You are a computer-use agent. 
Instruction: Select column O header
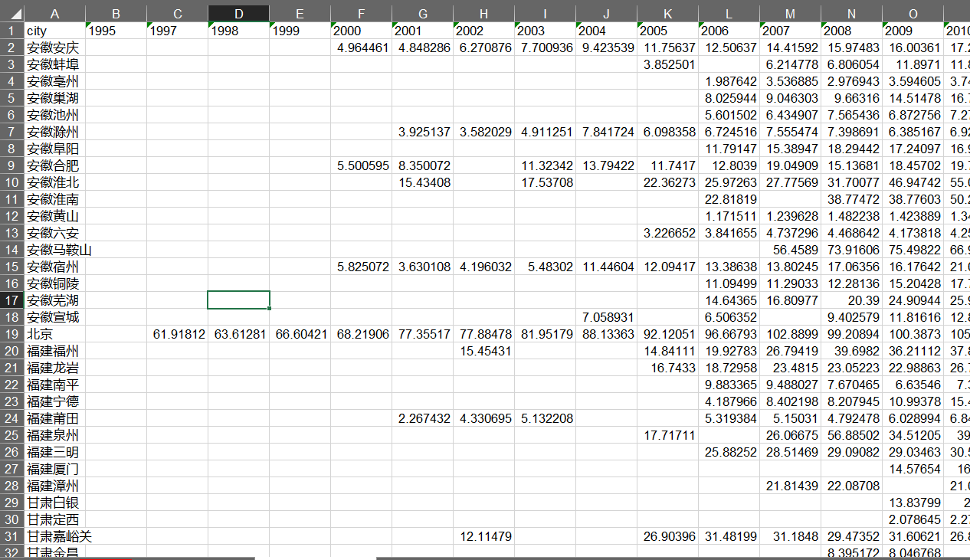click(913, 13)
